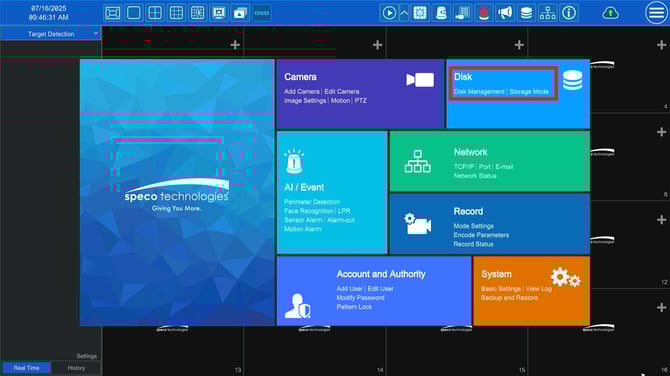Screen dimensions: 670x376
Task: Switch to single-camera view layout
Action: click(x=134, y=13)
